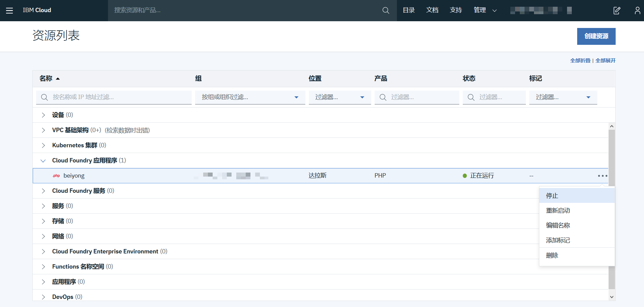Expand the Kubernetes 集群 group

click(43, 145)
